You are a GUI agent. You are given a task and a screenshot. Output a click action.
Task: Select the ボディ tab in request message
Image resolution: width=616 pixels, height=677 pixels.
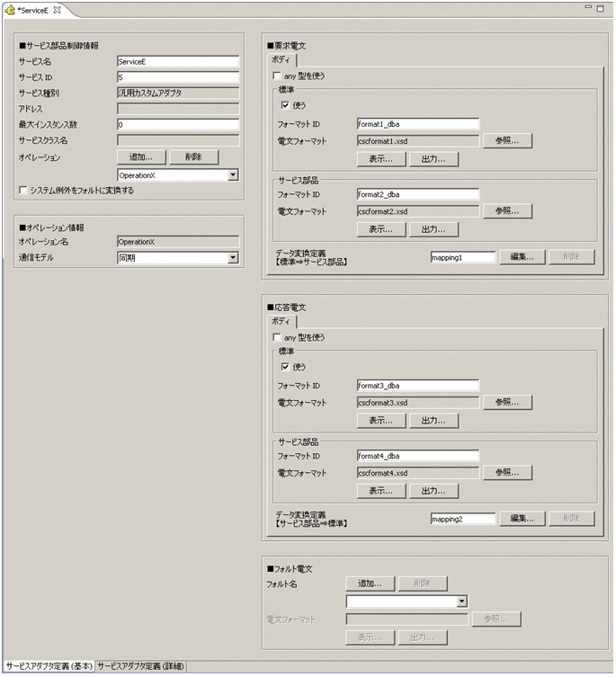tap(281, 59)
